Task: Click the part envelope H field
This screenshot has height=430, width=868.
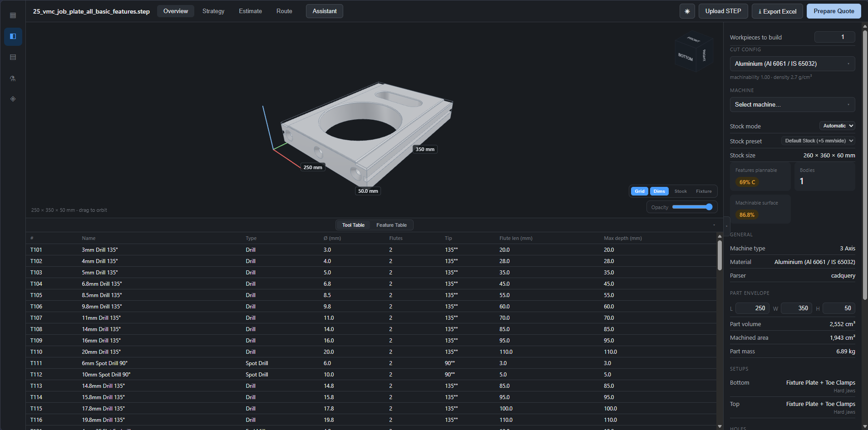Action: pos(838,308)
